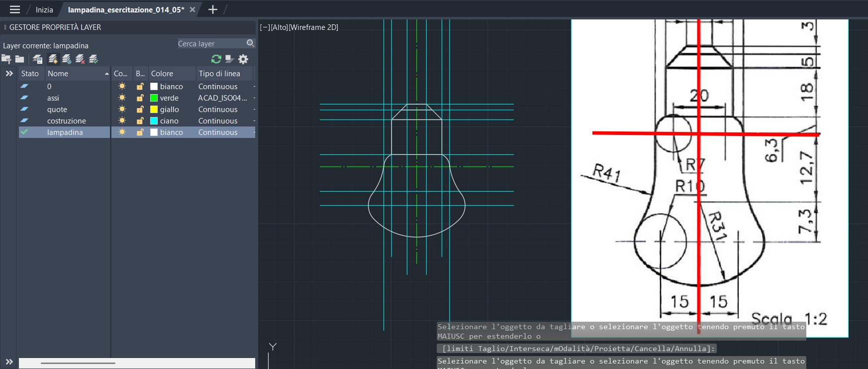The width and height of the screenshot is (868, 369).
Task: Click the magnifier icon in Cerca layer
Action: (250, 43)
